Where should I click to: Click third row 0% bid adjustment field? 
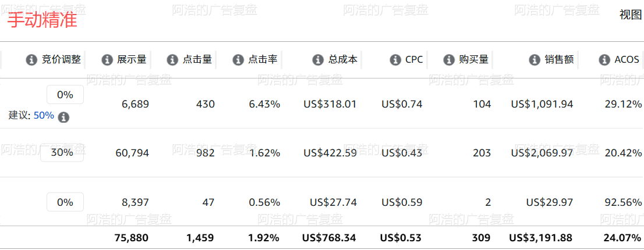65,202
